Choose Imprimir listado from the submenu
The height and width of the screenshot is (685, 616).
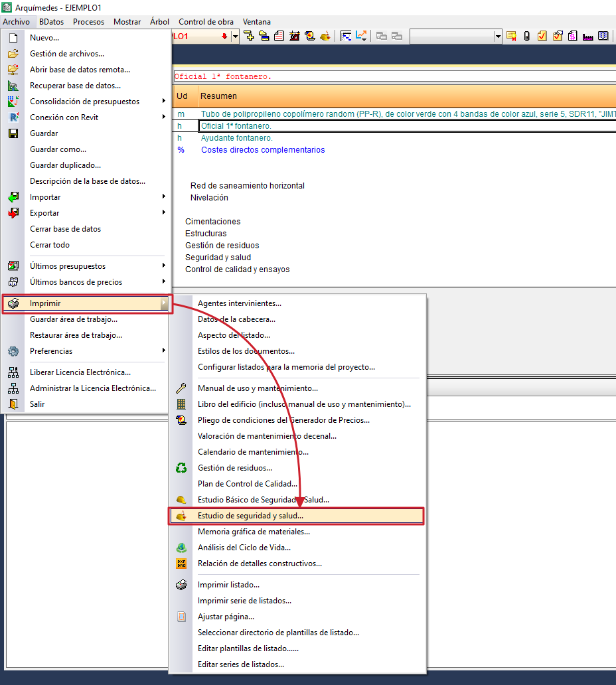point(228,585)
